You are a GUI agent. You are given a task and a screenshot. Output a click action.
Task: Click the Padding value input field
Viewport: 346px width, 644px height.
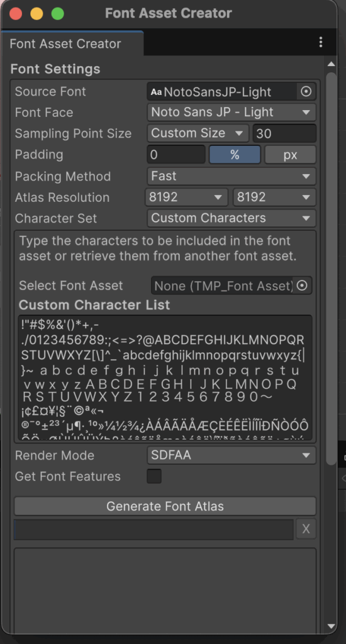click(176, 155)
